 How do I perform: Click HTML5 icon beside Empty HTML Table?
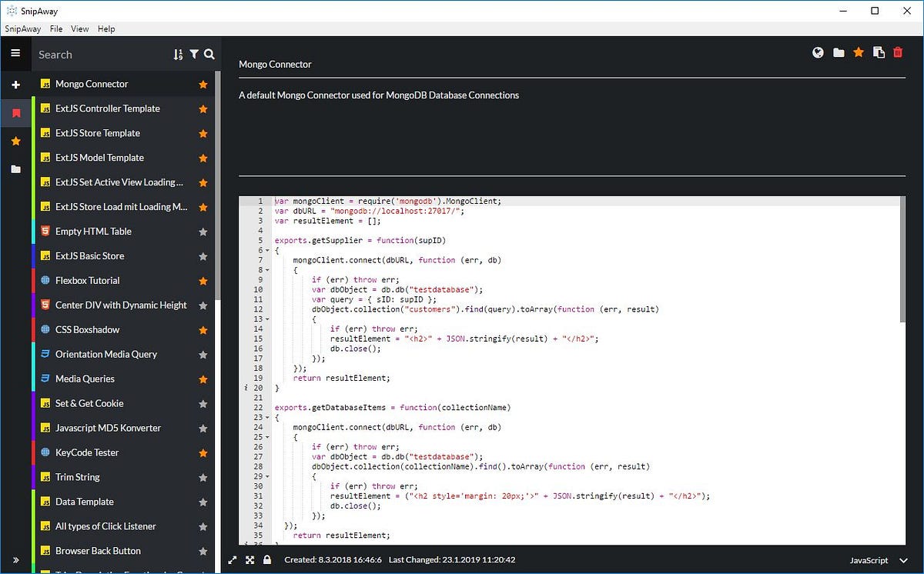click(45, 232)
